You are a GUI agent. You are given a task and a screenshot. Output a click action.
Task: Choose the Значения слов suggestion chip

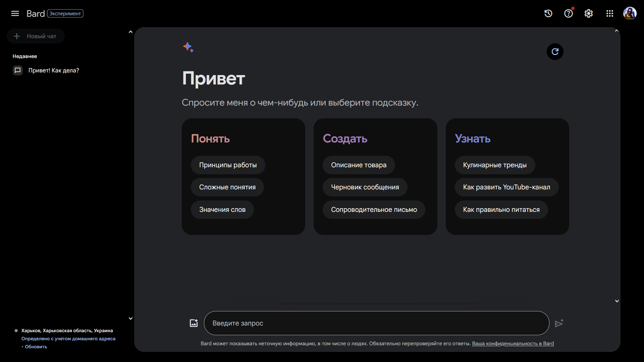pos(222,209)
